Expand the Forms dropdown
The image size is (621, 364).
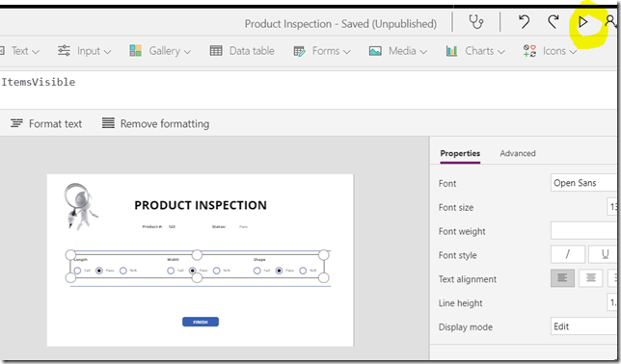(x=322, y=51)
